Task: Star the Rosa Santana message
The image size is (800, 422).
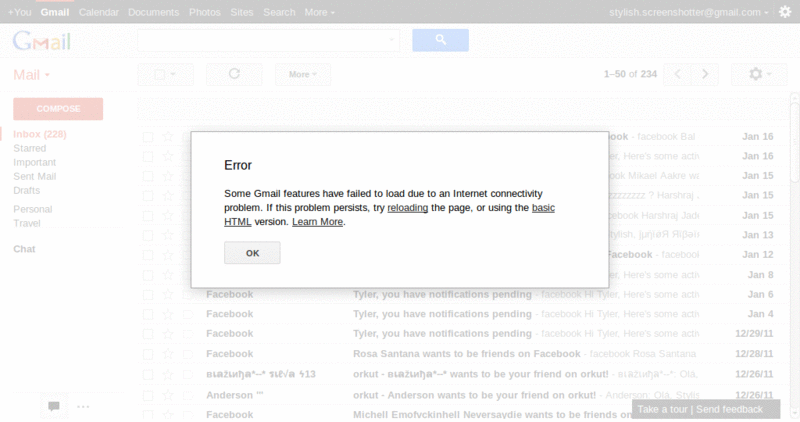Action: pyautogui.click(x=168, y=354)
